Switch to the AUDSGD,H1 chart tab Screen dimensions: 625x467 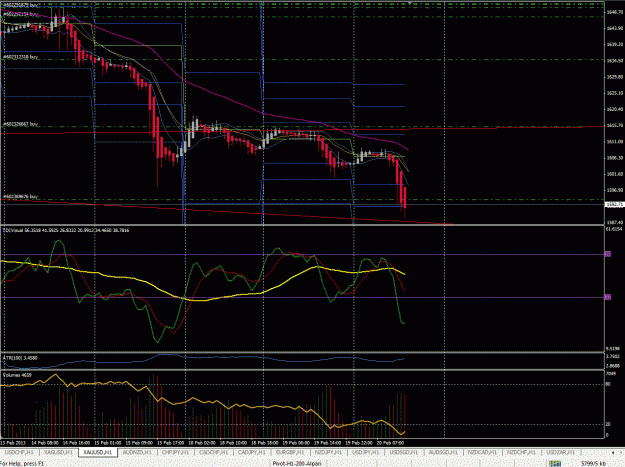tap(442, 452)
